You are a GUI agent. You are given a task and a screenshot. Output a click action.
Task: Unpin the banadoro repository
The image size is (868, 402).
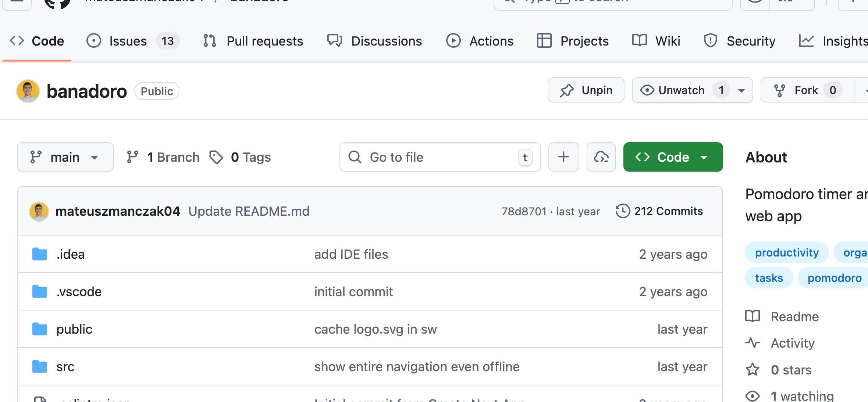[586, 90]
